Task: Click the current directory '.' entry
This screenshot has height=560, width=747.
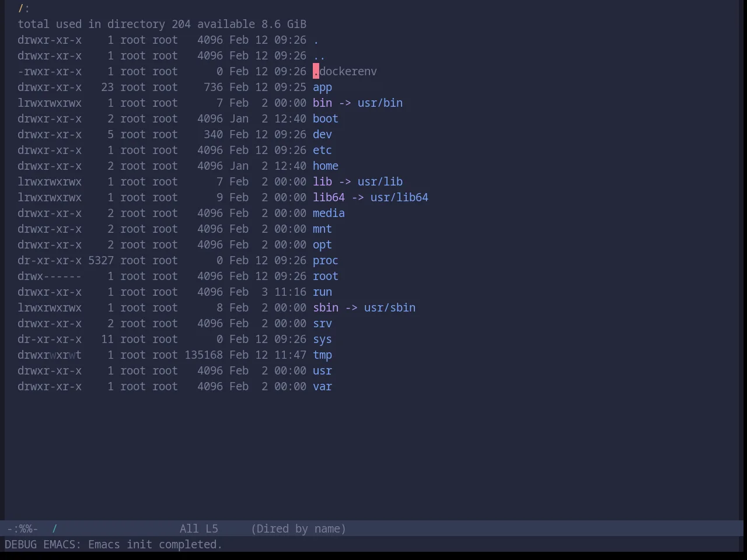Action: click(316, 40)
